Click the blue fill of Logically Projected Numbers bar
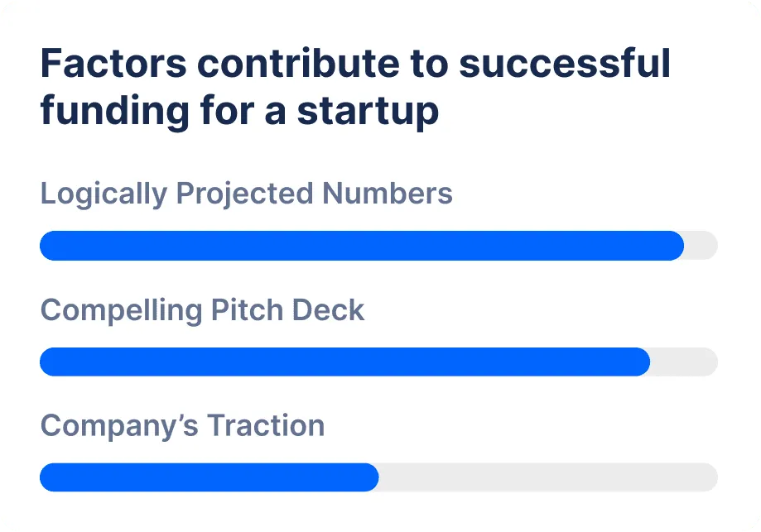The height and width of the screenshot is (532, 761). pos(361,246)
